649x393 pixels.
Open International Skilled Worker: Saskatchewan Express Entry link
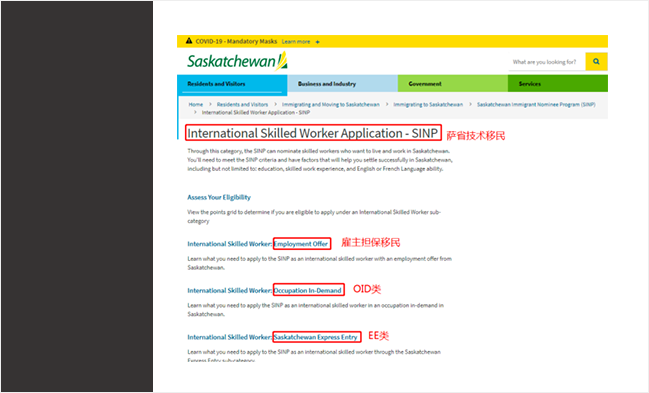coord(273,338)
